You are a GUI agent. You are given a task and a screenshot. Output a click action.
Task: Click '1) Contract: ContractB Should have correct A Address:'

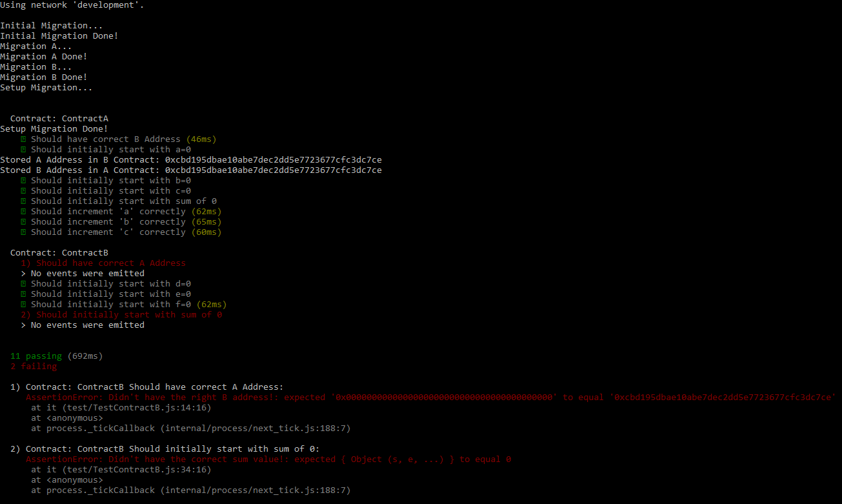(147, 387)
